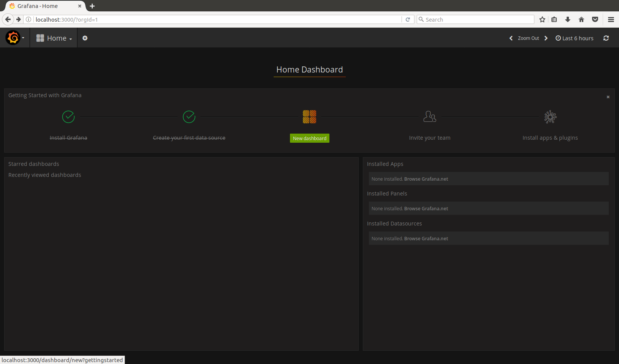
Task: Click the Recently viewed dashboards heading
Action: click(45, 175)
